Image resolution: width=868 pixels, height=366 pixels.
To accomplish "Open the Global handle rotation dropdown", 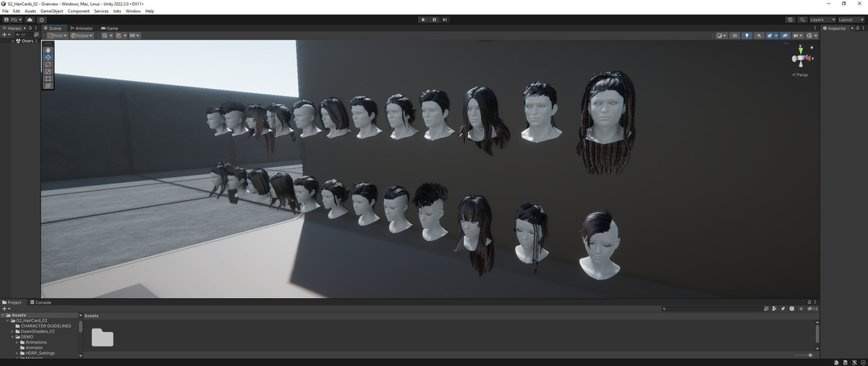I will click(82, 35).
